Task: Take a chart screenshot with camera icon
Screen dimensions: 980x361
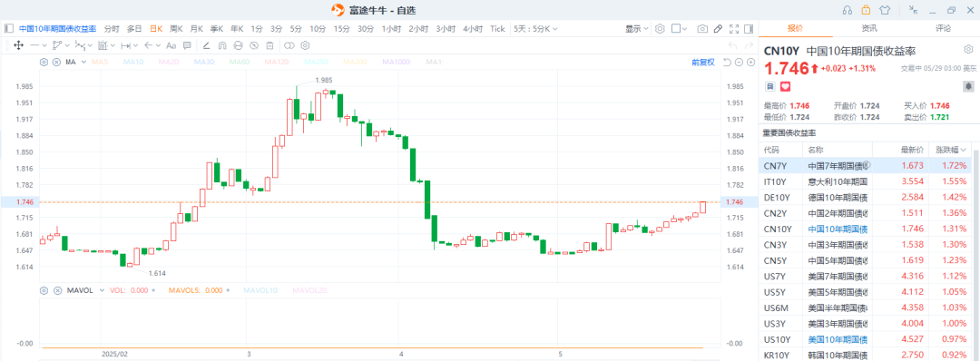Action: coord(702,29)
